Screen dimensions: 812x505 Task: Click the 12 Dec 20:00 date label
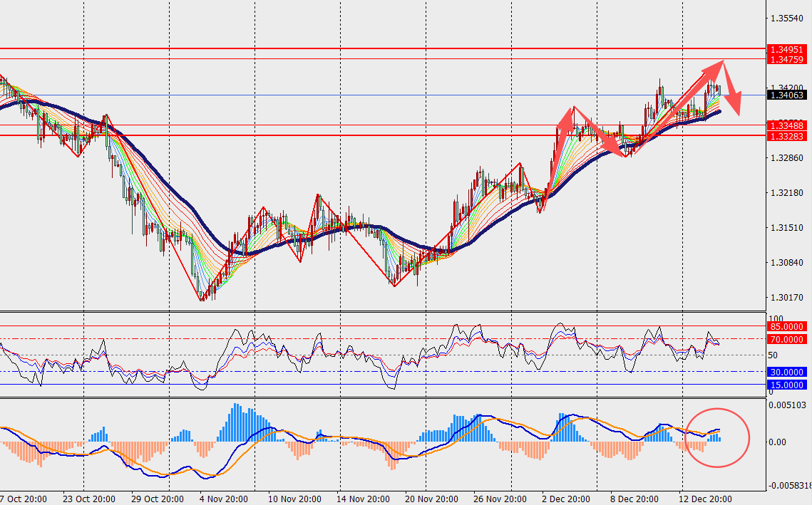tap(706, 499)
